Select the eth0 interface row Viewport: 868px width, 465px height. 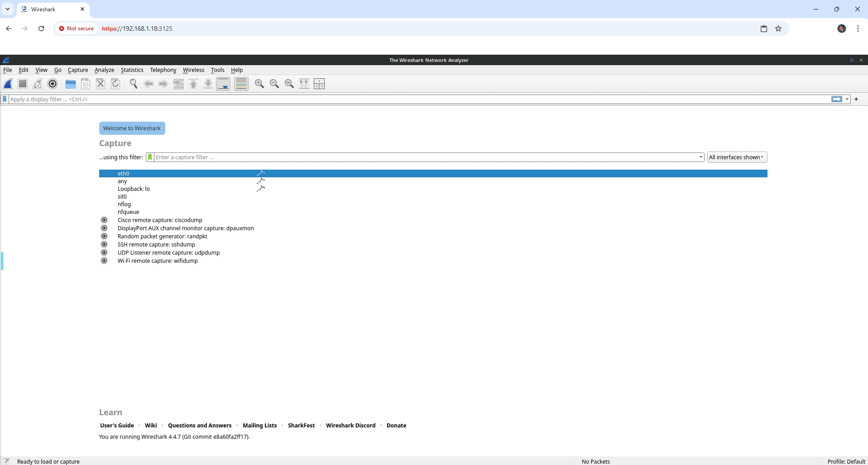[x=433, y=173]
